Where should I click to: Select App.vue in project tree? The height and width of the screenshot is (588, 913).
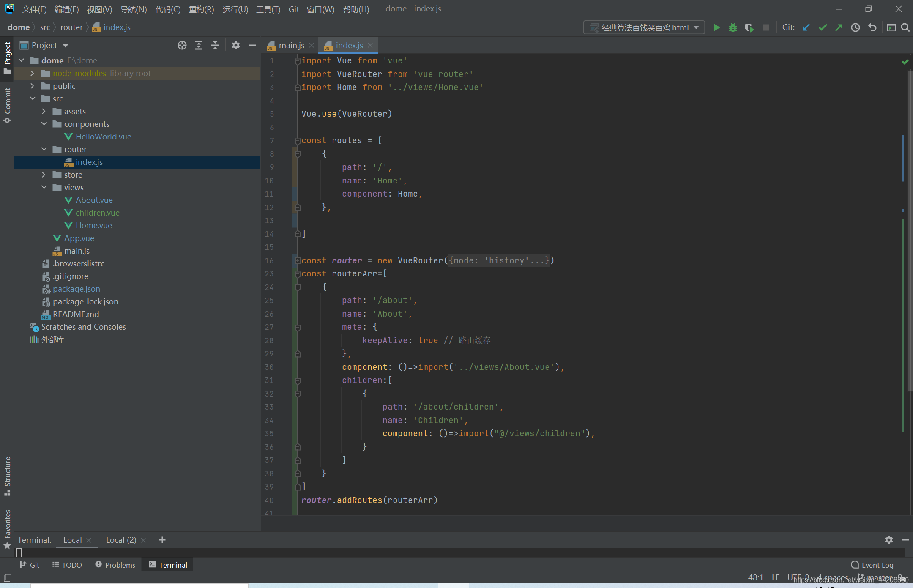point(79,238)
